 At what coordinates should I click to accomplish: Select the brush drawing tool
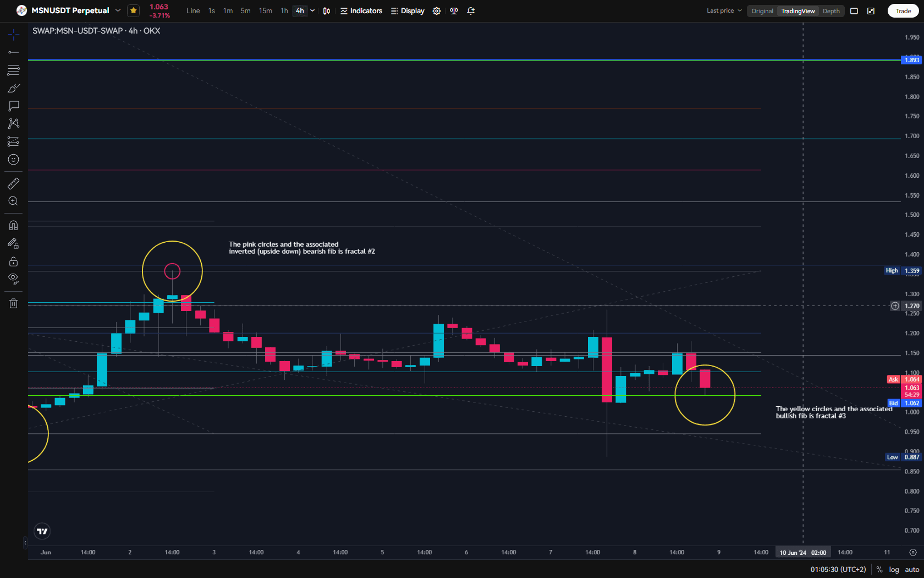tap(14, 88)
